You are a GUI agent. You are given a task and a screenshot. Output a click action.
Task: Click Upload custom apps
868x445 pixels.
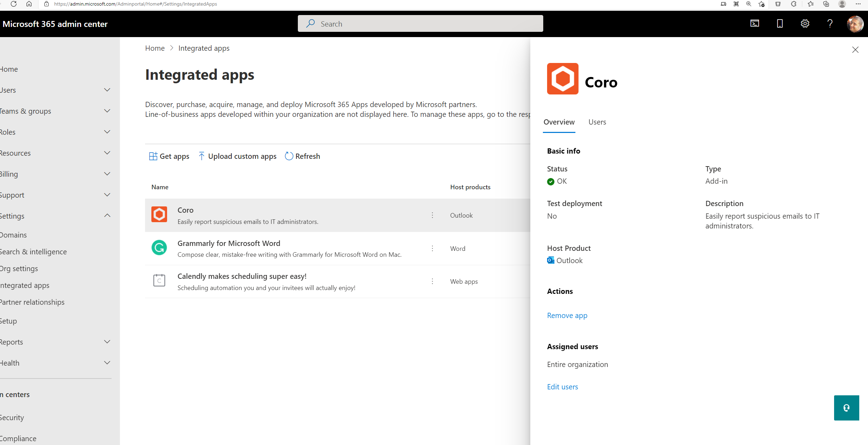[x=237, y=156]
